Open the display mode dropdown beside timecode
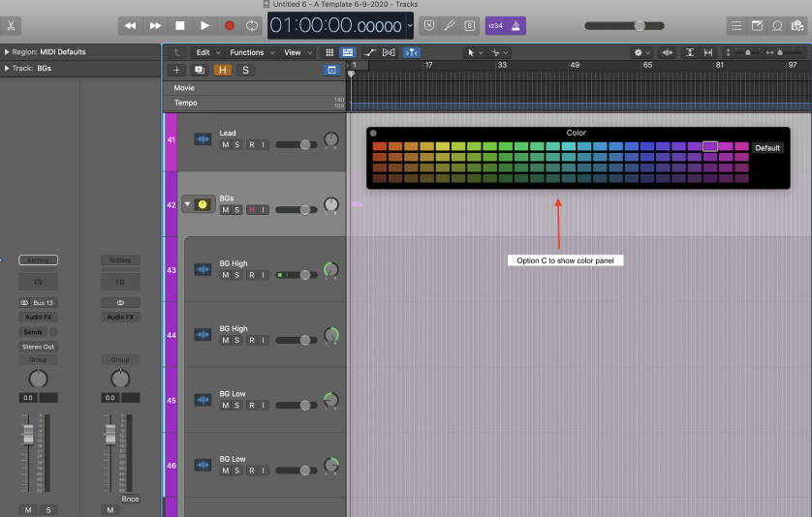 click(410, 25)
